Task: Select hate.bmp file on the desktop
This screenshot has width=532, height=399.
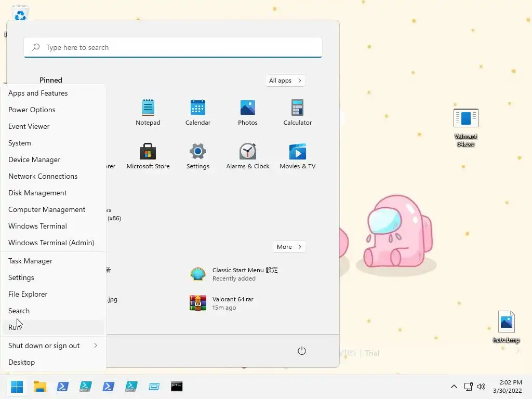Action: (506, 327)
